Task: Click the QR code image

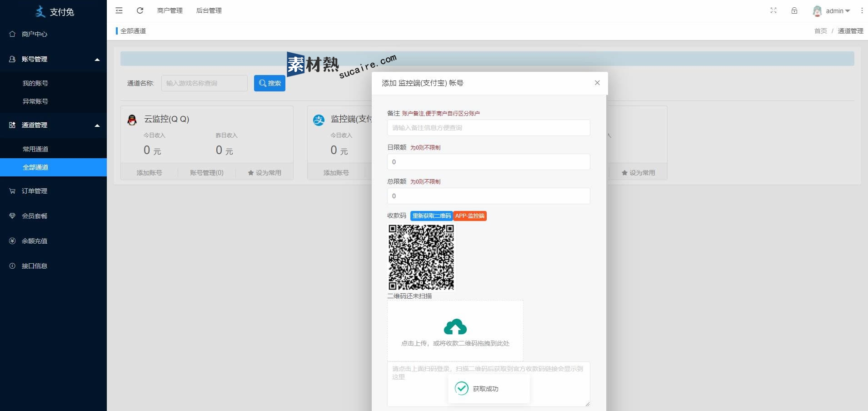Action: [x=421, y=257]
